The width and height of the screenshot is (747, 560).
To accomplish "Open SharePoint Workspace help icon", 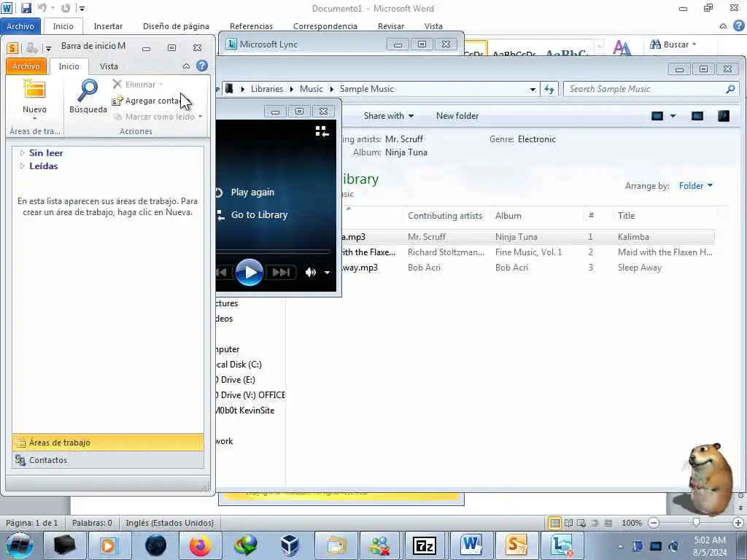I will [202, 66].
